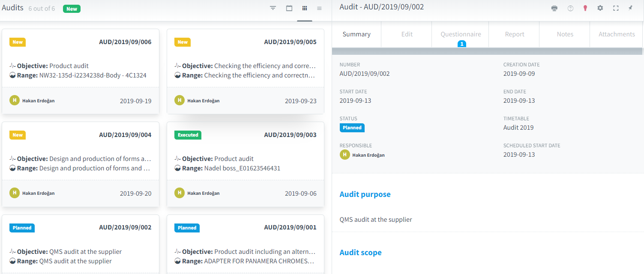Open audit settings gear icon
The width and height of the screenshot is (644, 274).
(x=600, y=8)
